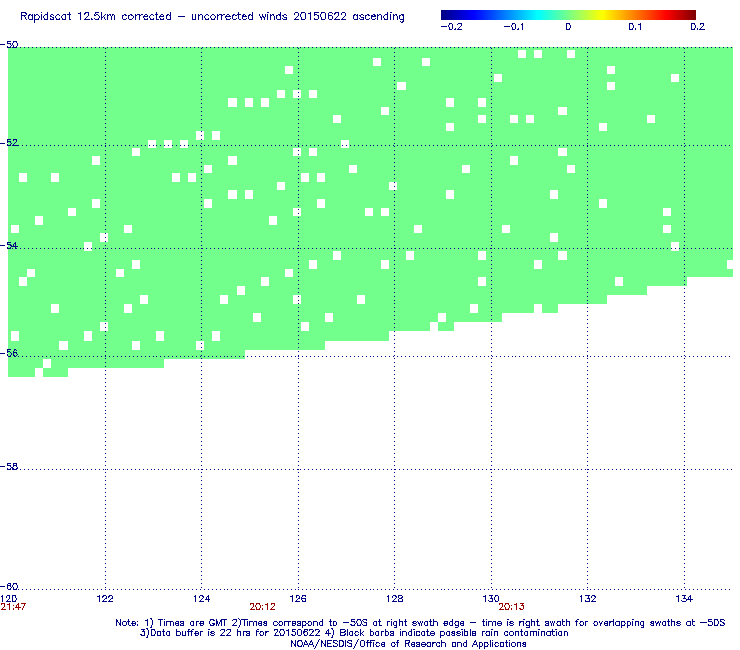The image size is (740, 650).
Task: Click the red swath time '20:13'
Action: coord(512,607)
